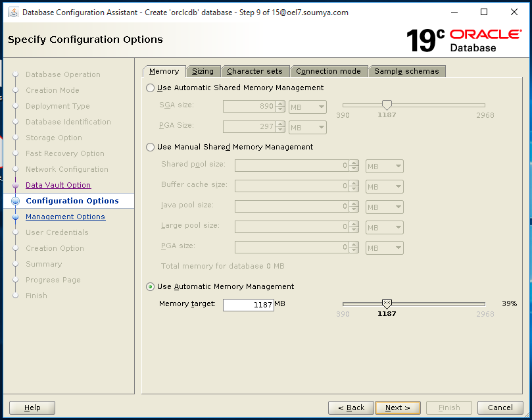Click the Finish button
The image size is (532, 420).
(449, 407)
